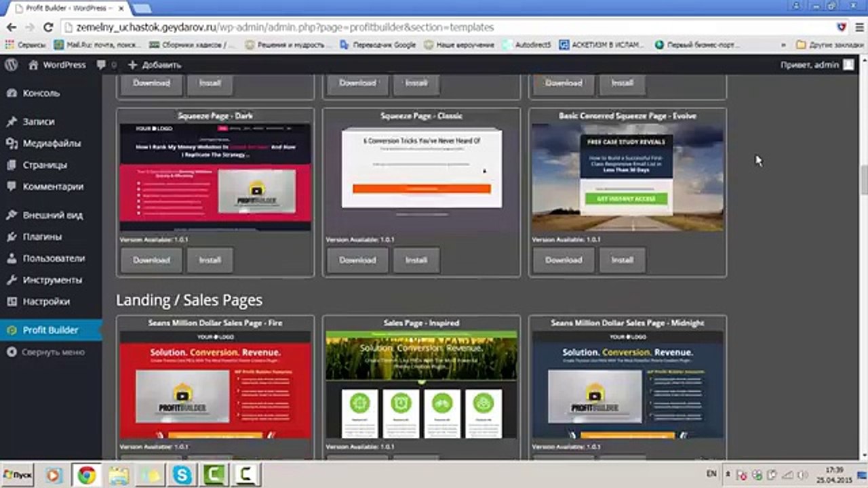Image resolution: width=868 pixels, height=488 pixels.
Task: Expand the bookmarks overflow chevron
Action: coord(783,45)
